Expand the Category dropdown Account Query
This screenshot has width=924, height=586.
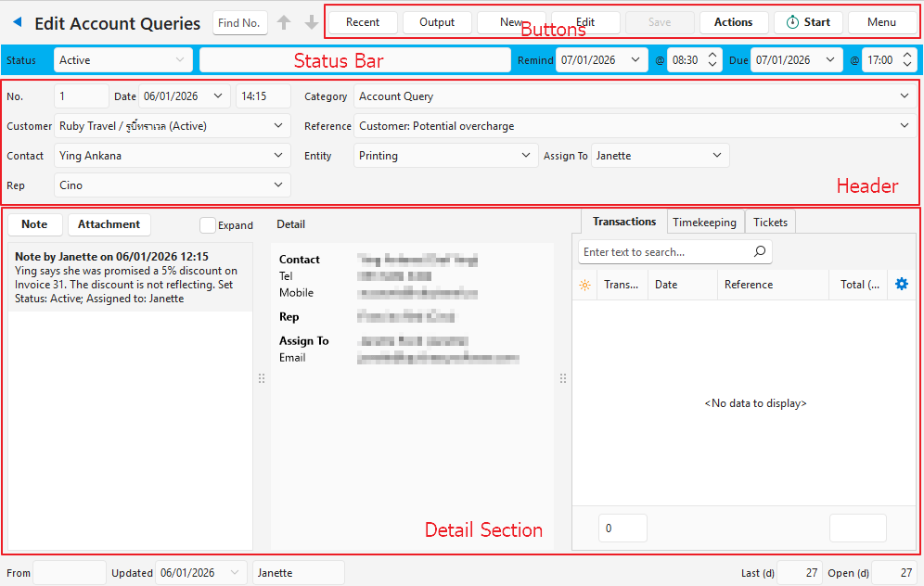(905, 96)
